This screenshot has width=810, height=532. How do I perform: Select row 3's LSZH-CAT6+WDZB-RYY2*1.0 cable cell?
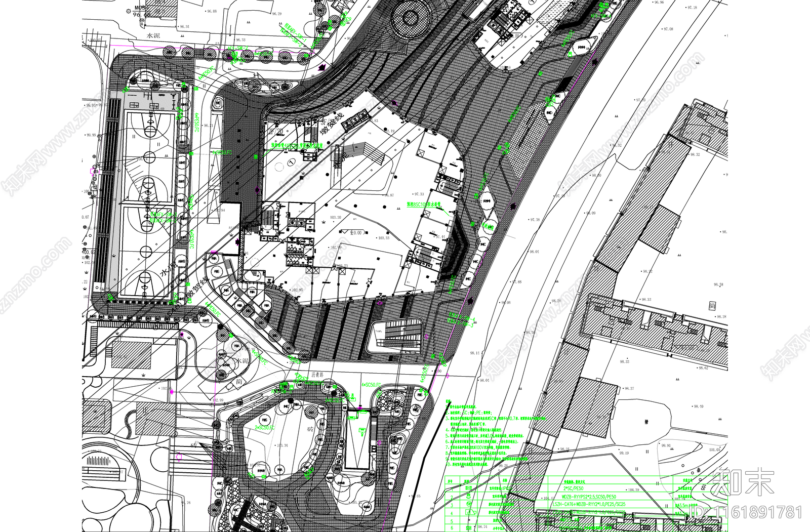tap(589, 504)
